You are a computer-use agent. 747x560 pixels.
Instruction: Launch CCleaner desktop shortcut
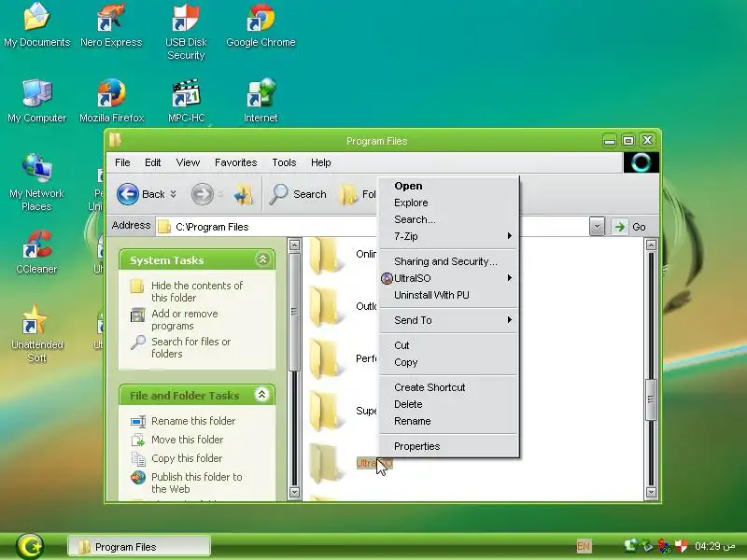(36, 252)
